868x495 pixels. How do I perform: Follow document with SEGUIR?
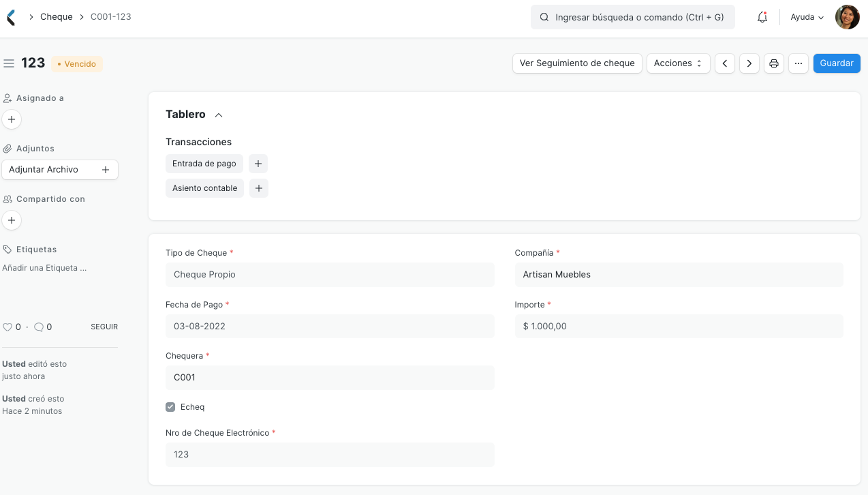pyautogui.click(x=104, y=327)
